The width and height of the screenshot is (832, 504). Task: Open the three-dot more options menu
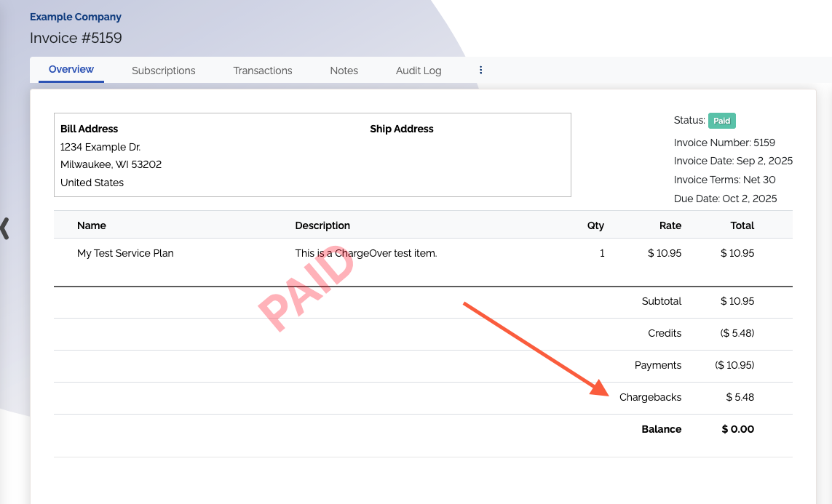coord(480,71)
